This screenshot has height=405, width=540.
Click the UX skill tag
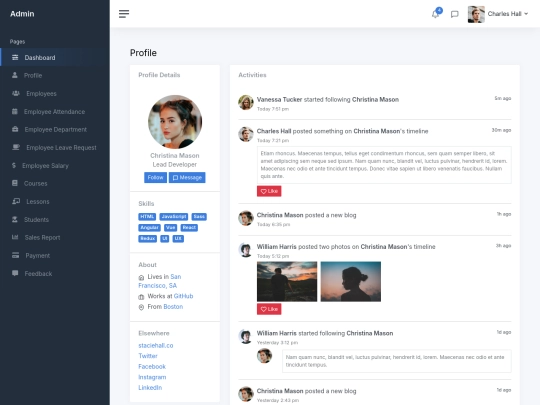click(178, 239)
